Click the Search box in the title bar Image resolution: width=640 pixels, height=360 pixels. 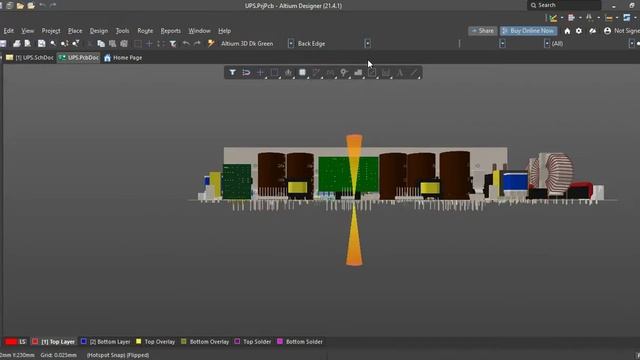coord(564,5)
